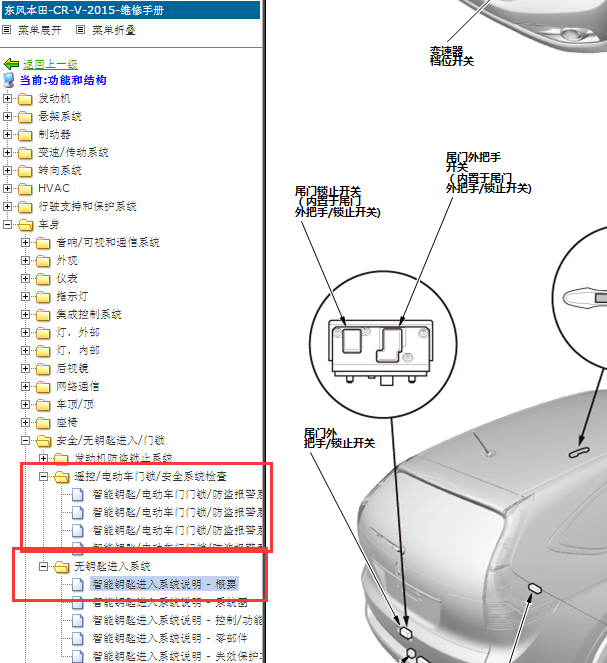
Task: Open 智能钥匙进入系统说明 - 零部件 document
Action: [170, 638]
